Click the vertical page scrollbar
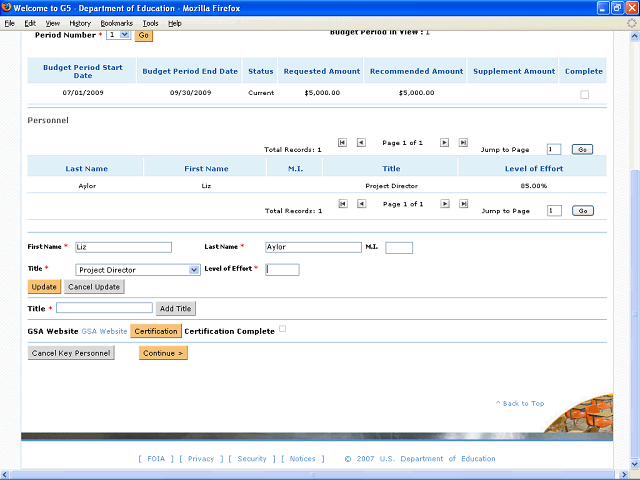Viewport: 640px width, 480px height. coord(633,300)
